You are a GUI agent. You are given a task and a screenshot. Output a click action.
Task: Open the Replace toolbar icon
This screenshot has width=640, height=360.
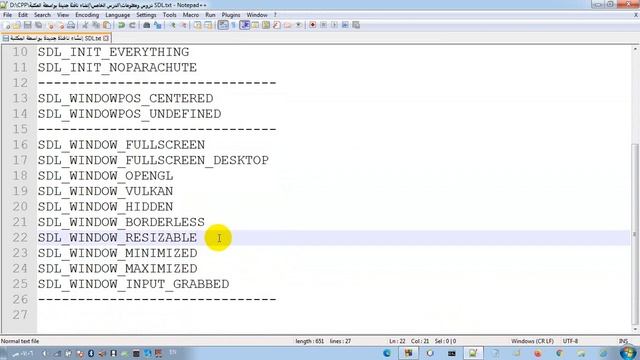click(158, 25)
